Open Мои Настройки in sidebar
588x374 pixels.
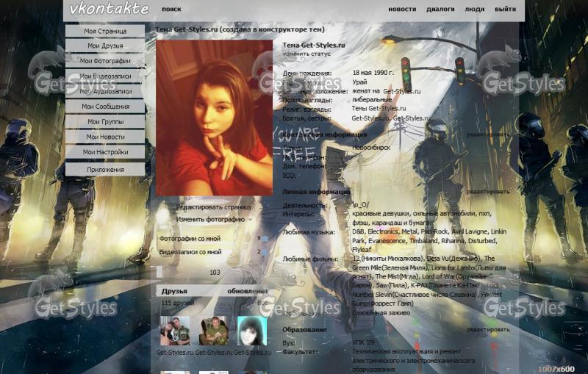point(105,152)
